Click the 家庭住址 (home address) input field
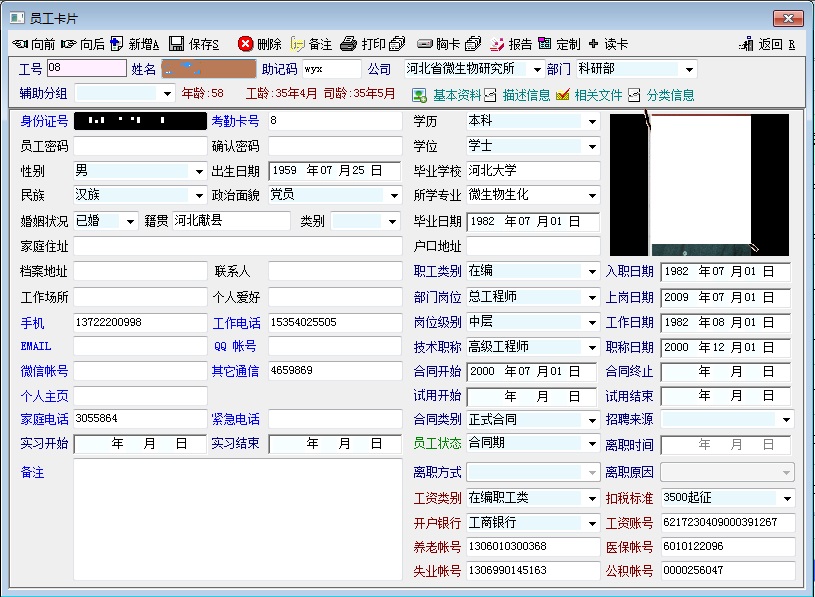Viewport: 815px width, 597px height. click(237, 246)
